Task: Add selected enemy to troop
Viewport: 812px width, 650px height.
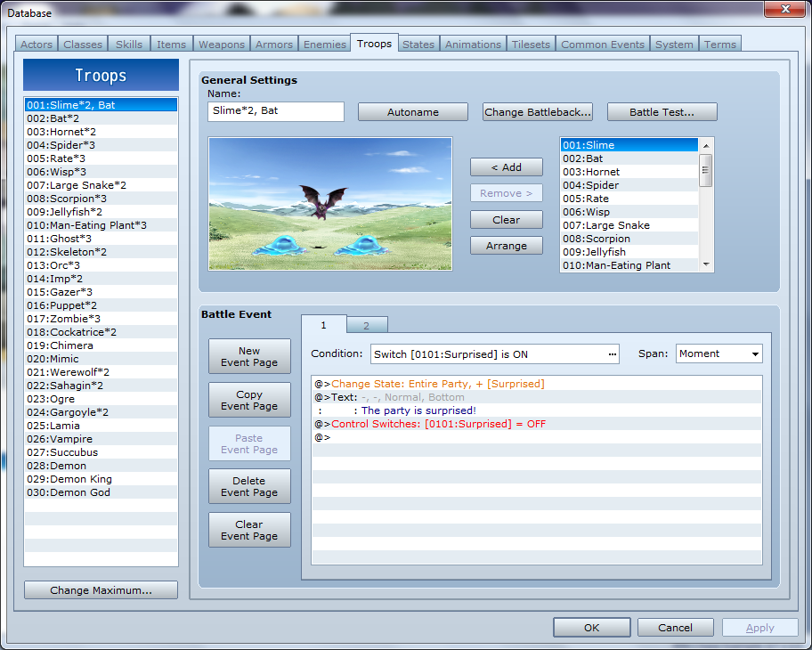Action: coord(507,167)
